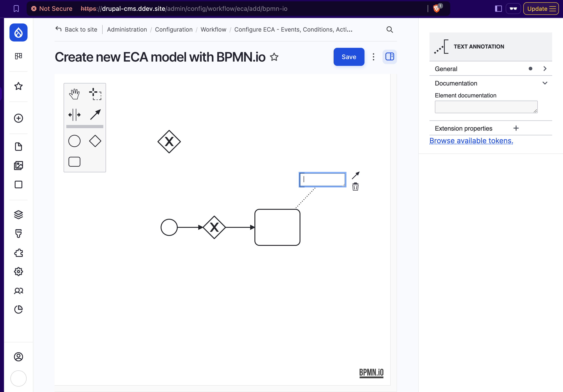Select the marquee selection tool
The image size is (563, 392).
(95, 94)
